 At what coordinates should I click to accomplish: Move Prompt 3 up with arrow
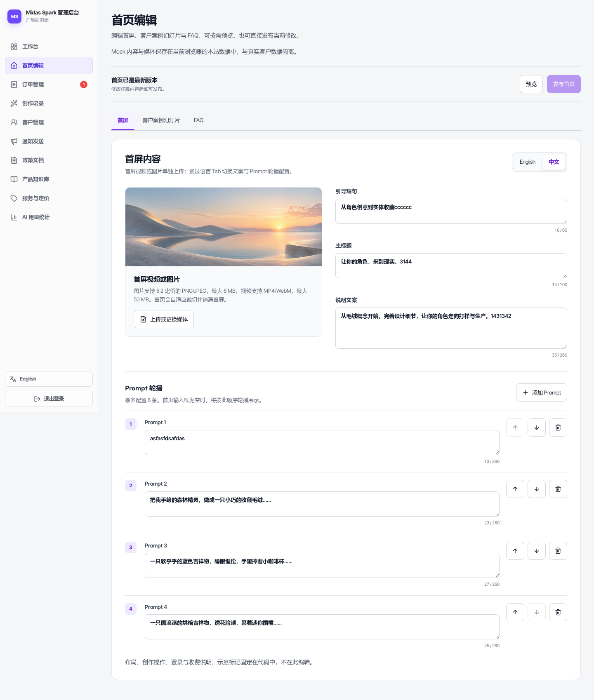(515, 551)
